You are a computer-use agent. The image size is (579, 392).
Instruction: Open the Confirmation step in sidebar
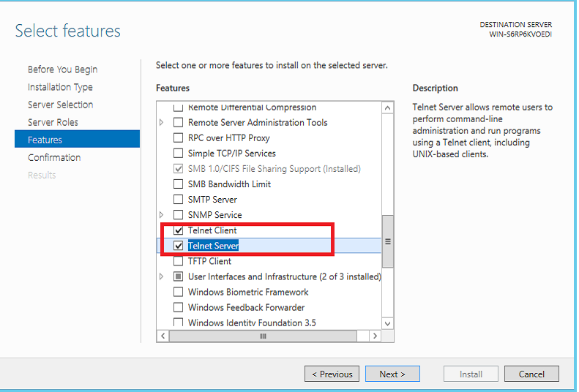point(54,157)
